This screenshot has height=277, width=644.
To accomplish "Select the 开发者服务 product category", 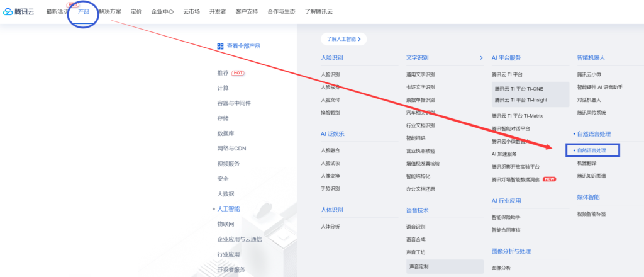I will pos(231,269).
